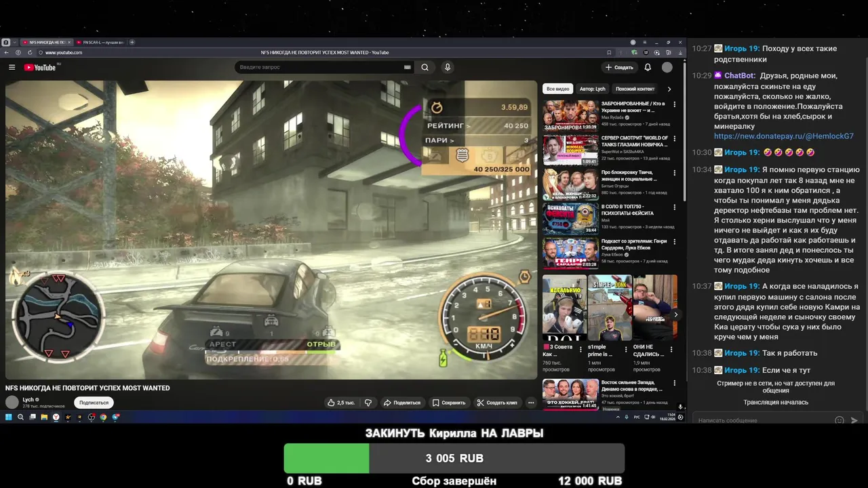This screenshot has width=868, height=488.
Task: Open chat emoji picker smiley
Action: [840, 420]
